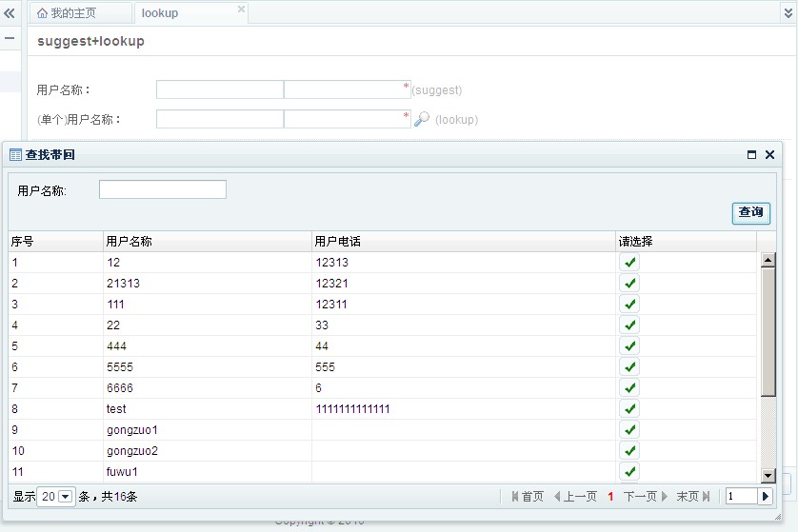Expand the tab list double-down arrow

[788, 13]
